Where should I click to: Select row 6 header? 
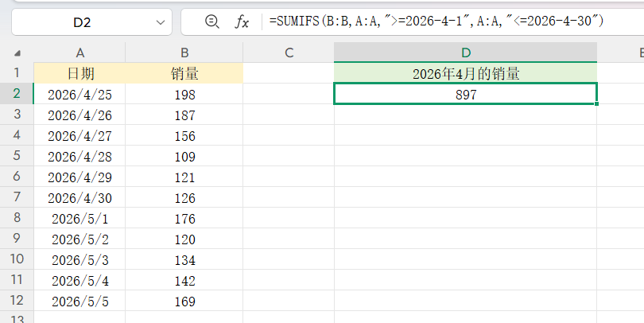tap(17, 177)
